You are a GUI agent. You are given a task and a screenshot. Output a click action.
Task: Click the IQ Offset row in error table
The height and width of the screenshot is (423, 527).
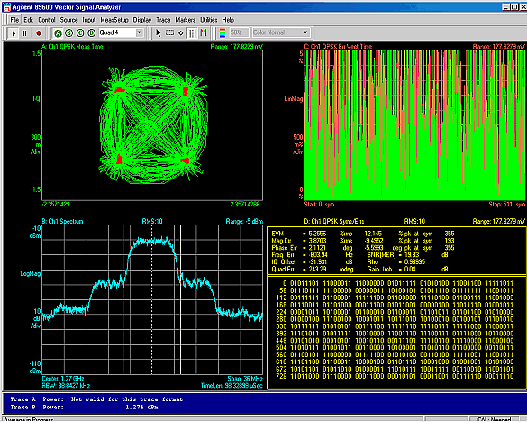coord(312,262)
